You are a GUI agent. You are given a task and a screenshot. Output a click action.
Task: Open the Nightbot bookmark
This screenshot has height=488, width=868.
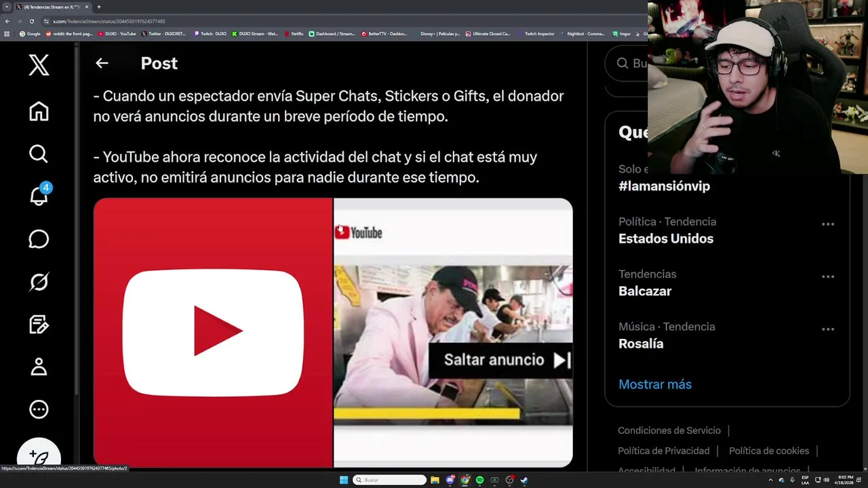point(583,33)
